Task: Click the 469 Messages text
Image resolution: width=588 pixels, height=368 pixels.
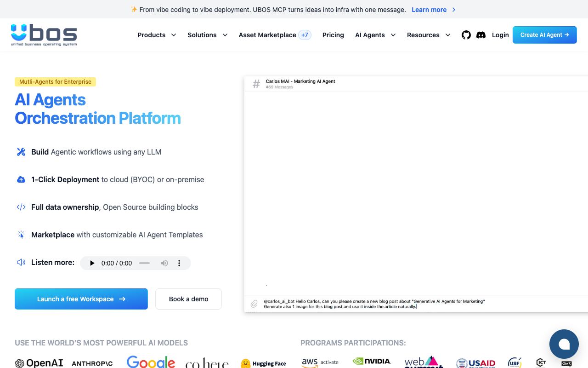Action: point(279,87)
